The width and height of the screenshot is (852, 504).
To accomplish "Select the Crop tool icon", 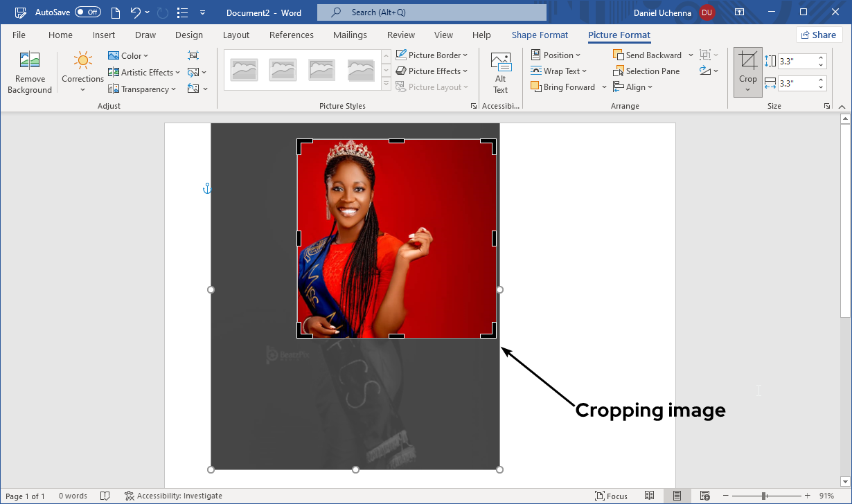I will [x=747, y=62].
